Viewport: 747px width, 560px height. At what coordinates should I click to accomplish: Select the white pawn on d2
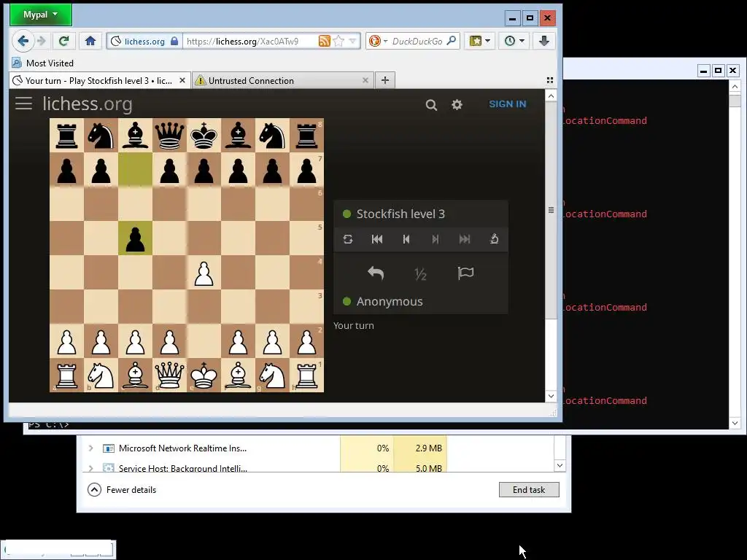[x=169, y=341]
